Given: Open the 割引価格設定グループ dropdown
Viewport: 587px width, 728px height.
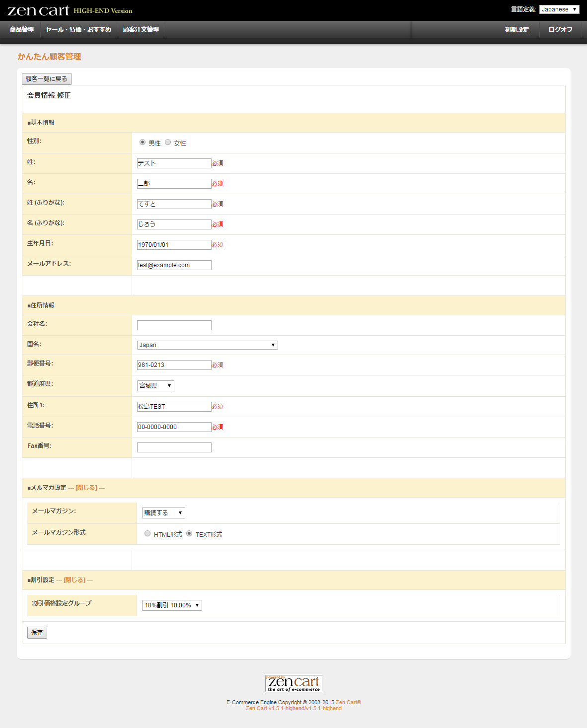Looking at the screenshot, I should (172, 605).
